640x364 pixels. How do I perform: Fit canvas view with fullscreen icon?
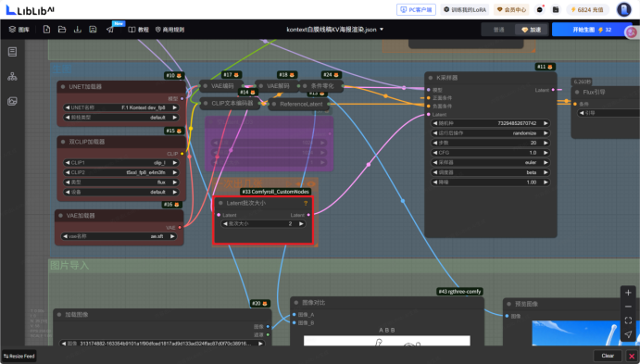click(x=628, y=320)
